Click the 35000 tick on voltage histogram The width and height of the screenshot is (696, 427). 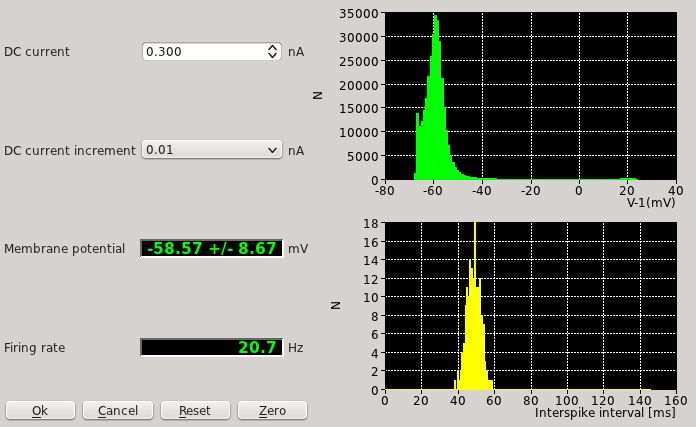[359, 14]
